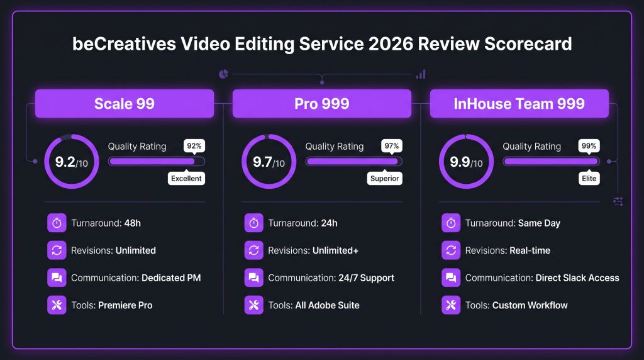This screenshot has height=360, width=644.
Task: Click the Turnaround: 48h text
Action: (x=106, y=223)
